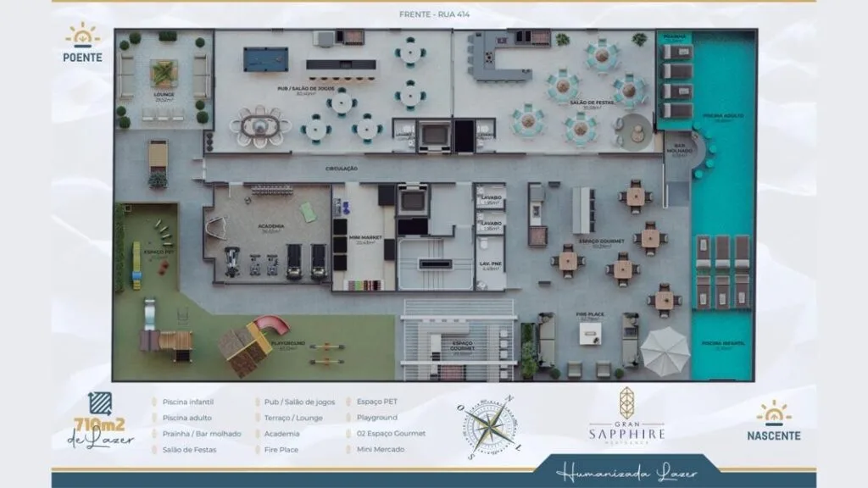Click the Nascente sun icon
This screenshot has width=868, height=488.
tap(772, 415)
